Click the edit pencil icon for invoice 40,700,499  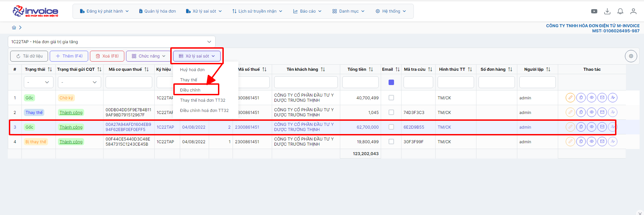point(570,98)
